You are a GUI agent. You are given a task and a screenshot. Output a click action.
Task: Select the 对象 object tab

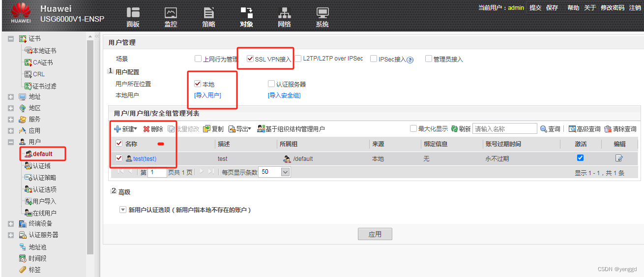(x=246, y=17)
